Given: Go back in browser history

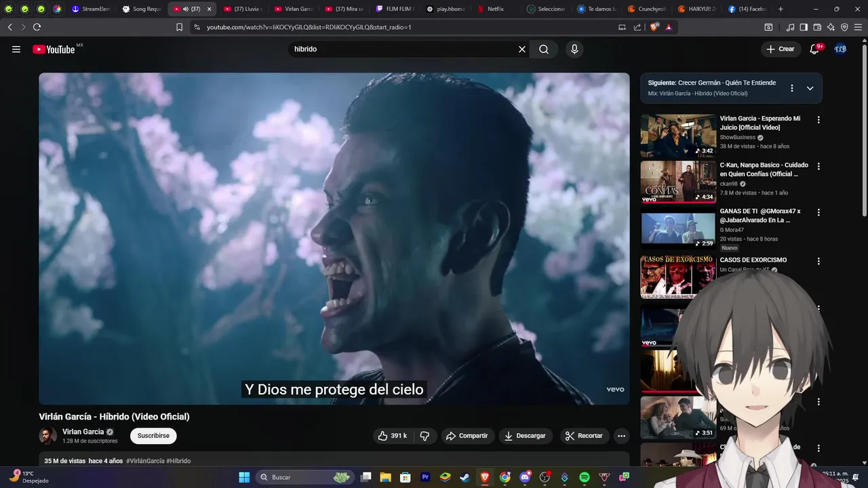Looking at the screenshot, I should point(9,27).
